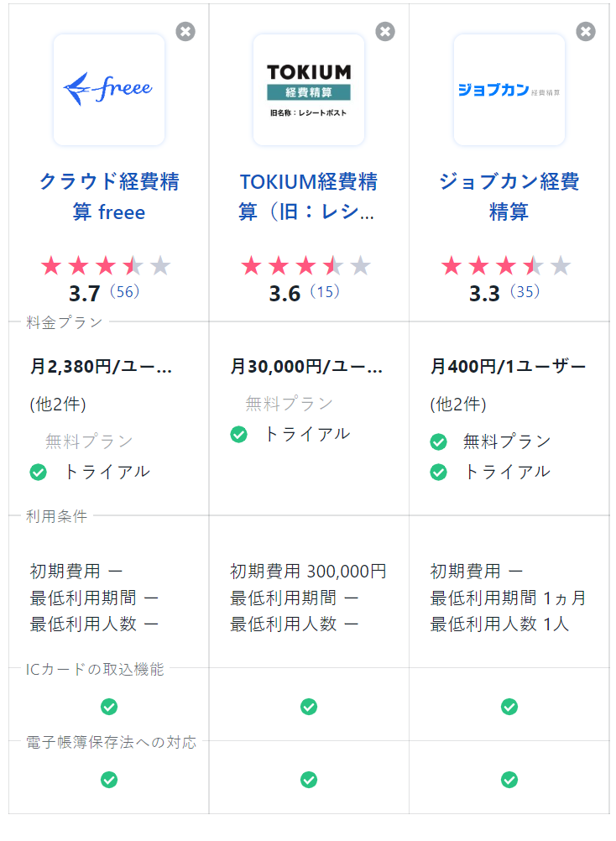
Task: Open the TOKIUM経費精算 product link
Action: tap(309, 197)
